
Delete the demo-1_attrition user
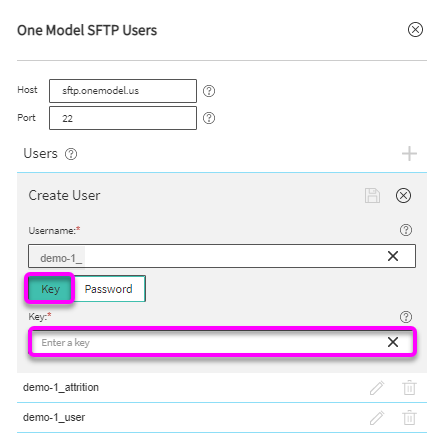[409, 388]
